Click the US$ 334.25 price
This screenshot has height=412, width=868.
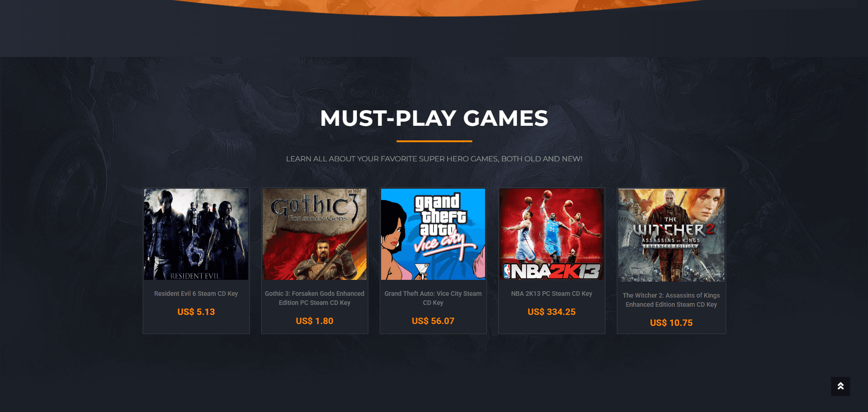552,312
